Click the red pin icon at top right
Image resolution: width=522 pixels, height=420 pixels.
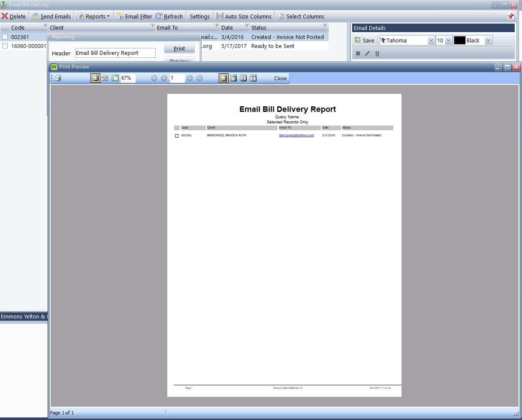pos(510,16)
